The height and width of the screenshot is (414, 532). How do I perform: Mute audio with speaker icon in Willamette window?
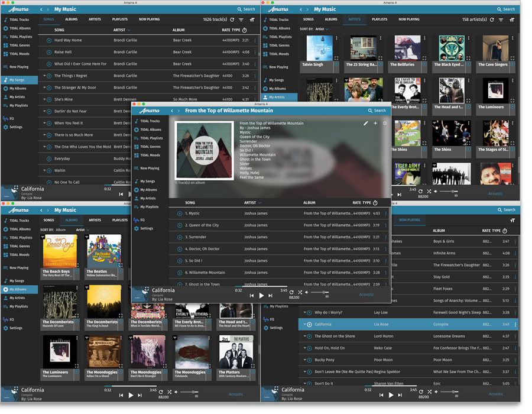coord(307,292)
